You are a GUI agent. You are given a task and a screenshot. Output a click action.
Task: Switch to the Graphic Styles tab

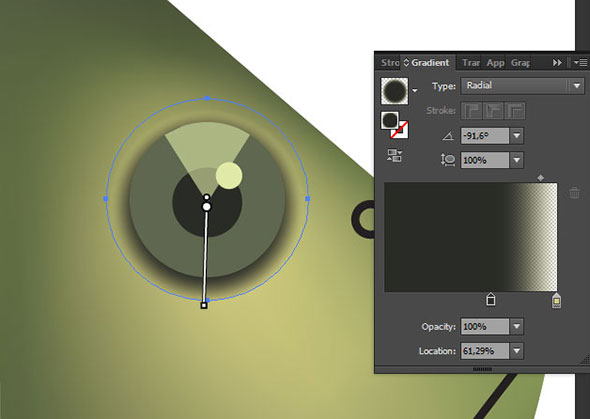pos(520,62)
